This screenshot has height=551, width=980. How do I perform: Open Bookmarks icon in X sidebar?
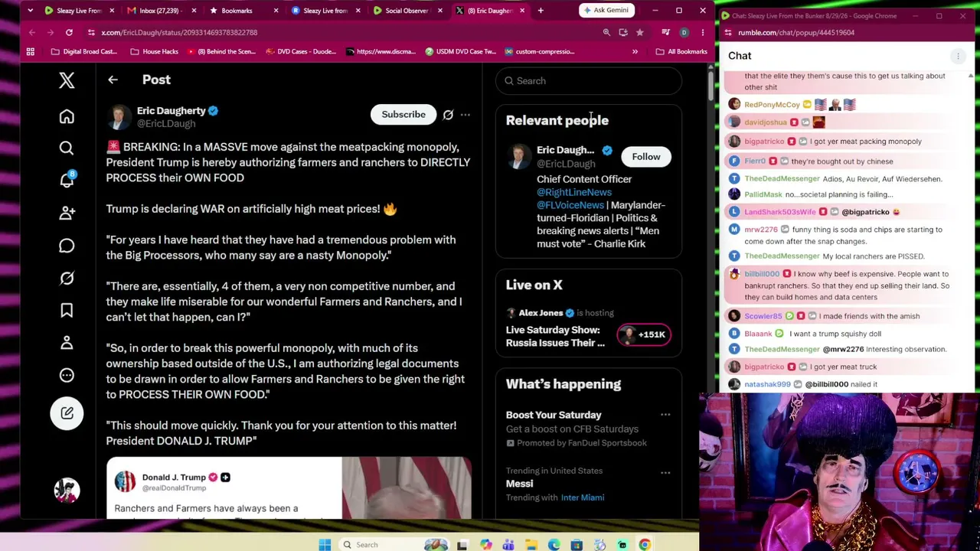(x=67, y=310)
